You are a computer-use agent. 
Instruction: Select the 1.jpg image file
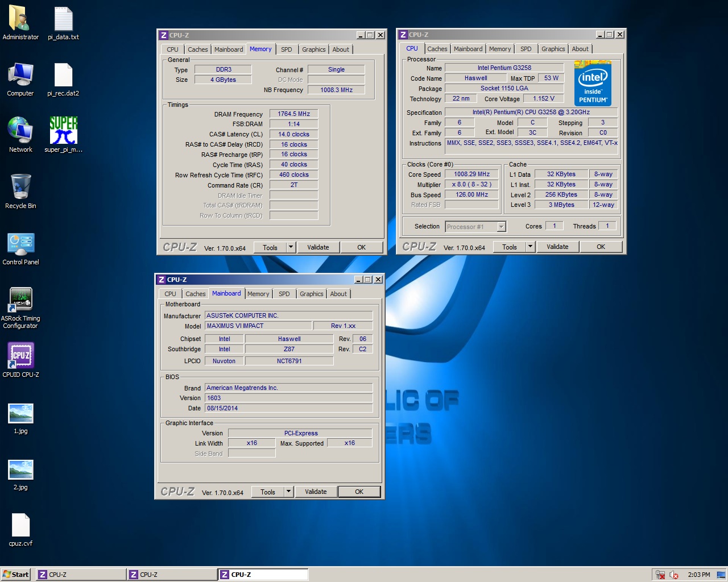coord(20,413)
